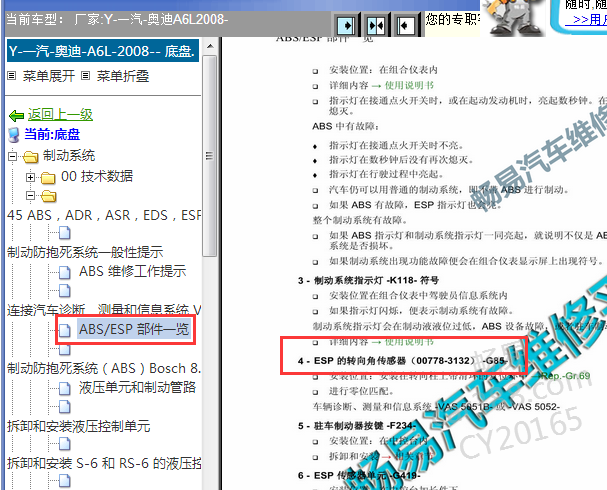Select the 制动系统 folder
Screen dimensions: 607x490
(x=69, y=156)
